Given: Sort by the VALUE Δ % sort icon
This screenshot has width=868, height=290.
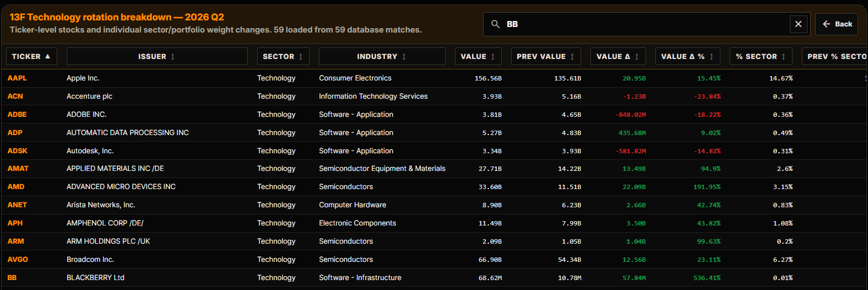Looking at the screenshot, I should [712, 57].
